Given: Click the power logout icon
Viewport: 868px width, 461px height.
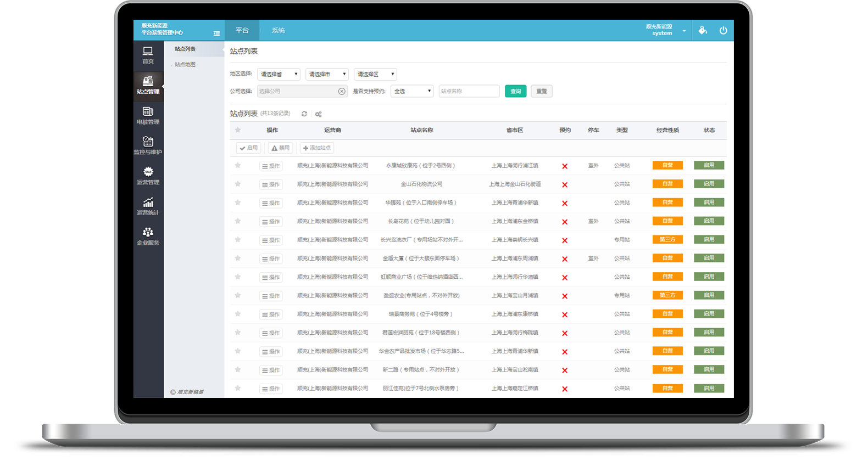Looking at the screenshot, I should click(723, 31).
